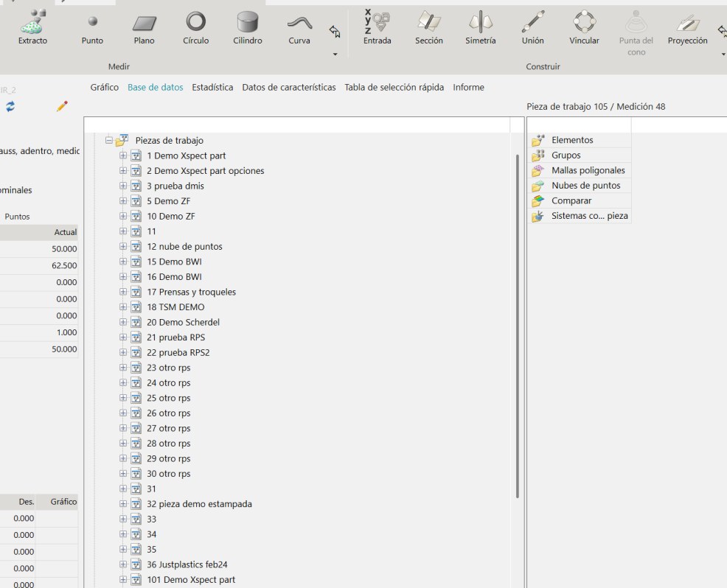The width and height of the screenshot is (727, 588).
Task: Open the Grupos folder icon
Action: (538, 155)
